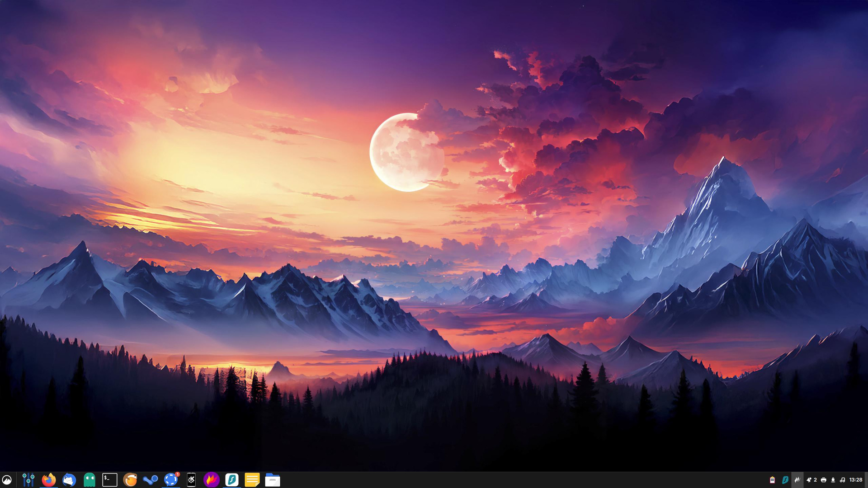Open the audio mixer sliders app

(x=28, y=479)
